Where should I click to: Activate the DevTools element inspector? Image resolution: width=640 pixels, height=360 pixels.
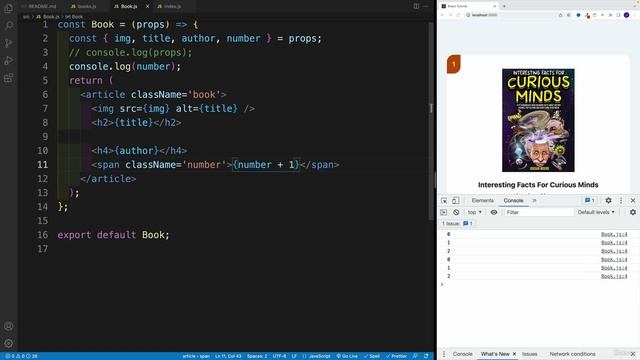444,200
